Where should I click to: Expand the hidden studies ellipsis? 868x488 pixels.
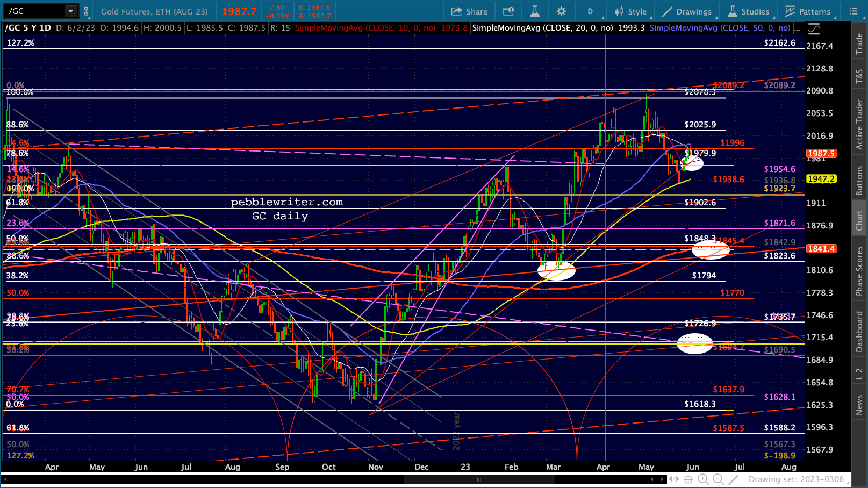tap(798, 28)
